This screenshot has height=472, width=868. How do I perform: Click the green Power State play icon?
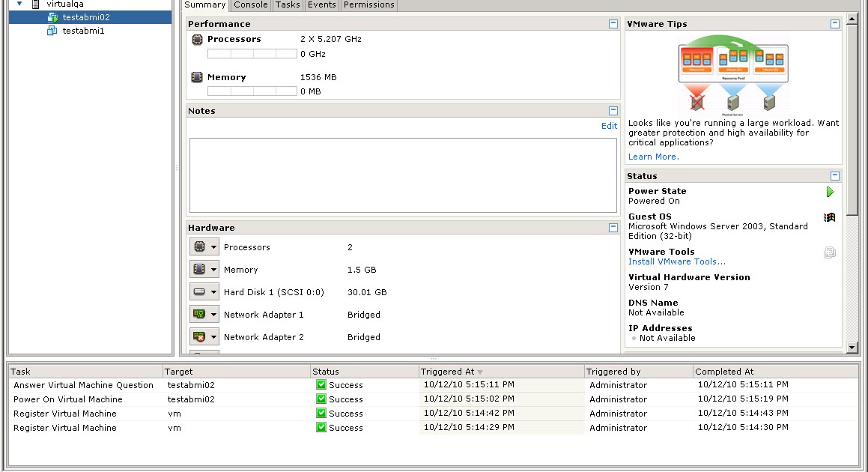830,192
